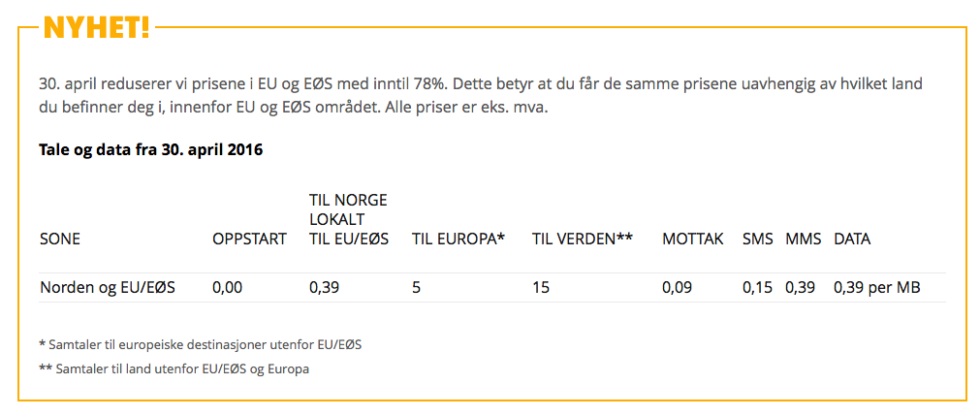The width and height of the screenshot is (980, 416).
Task: Click the OPPSTART column header
Action: 249,239
